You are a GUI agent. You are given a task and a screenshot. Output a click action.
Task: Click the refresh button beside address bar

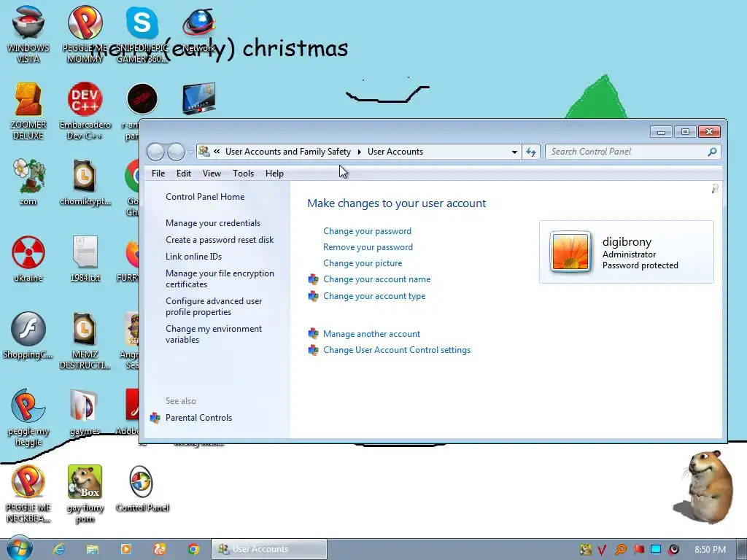click(x=531, y=152)
